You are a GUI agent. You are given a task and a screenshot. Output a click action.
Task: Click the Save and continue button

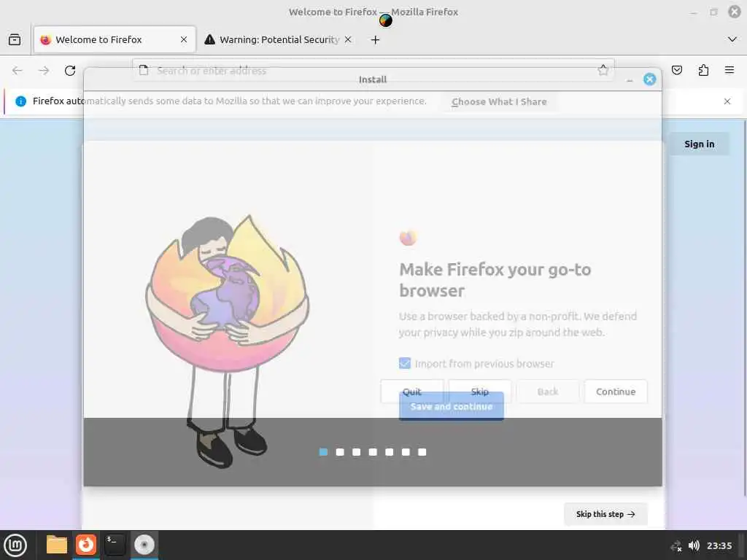(451, 407)
